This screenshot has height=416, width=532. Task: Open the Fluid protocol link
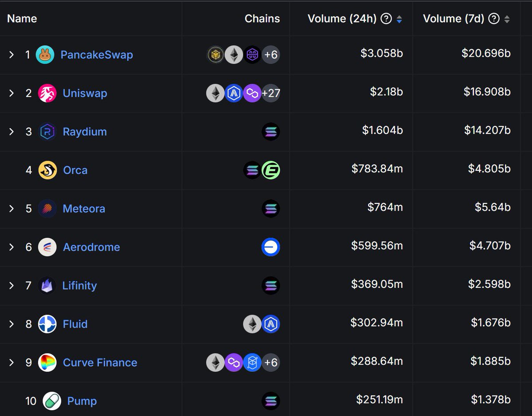point(75,324)
